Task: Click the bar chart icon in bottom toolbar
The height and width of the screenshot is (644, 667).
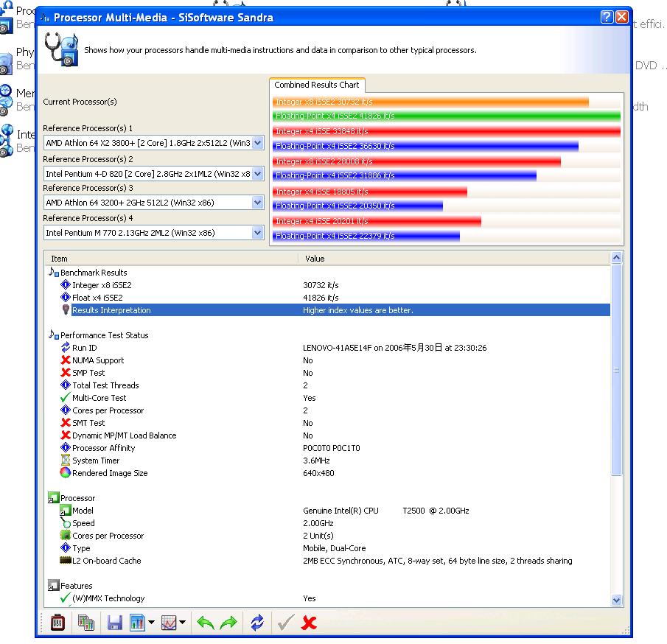Action: pyautogui.click(x=137, y=623)
